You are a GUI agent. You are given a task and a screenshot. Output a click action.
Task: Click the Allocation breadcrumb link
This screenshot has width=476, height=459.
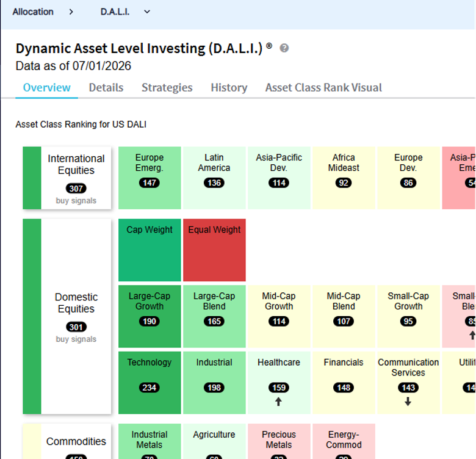pos(33,12)
